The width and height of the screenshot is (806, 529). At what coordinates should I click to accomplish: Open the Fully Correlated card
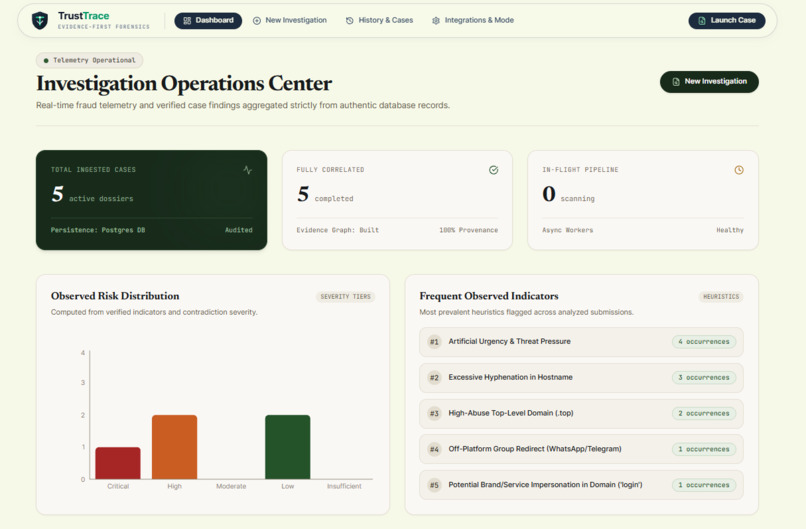coord(397,200)
